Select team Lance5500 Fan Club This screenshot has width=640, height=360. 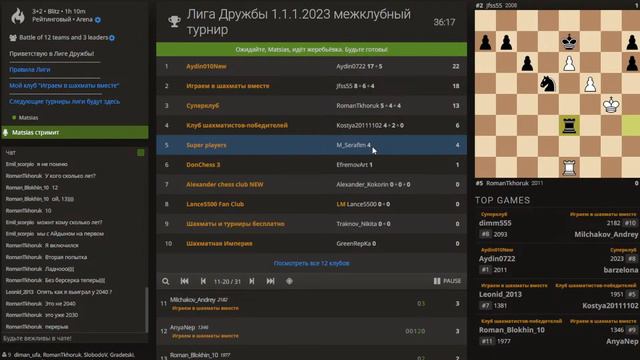point(311,204)
